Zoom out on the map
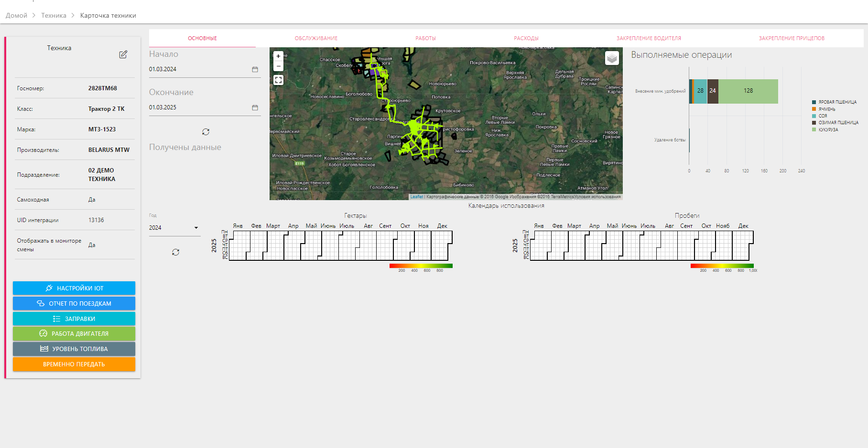This screenshot has width=868, height=448. click(278, 66)
